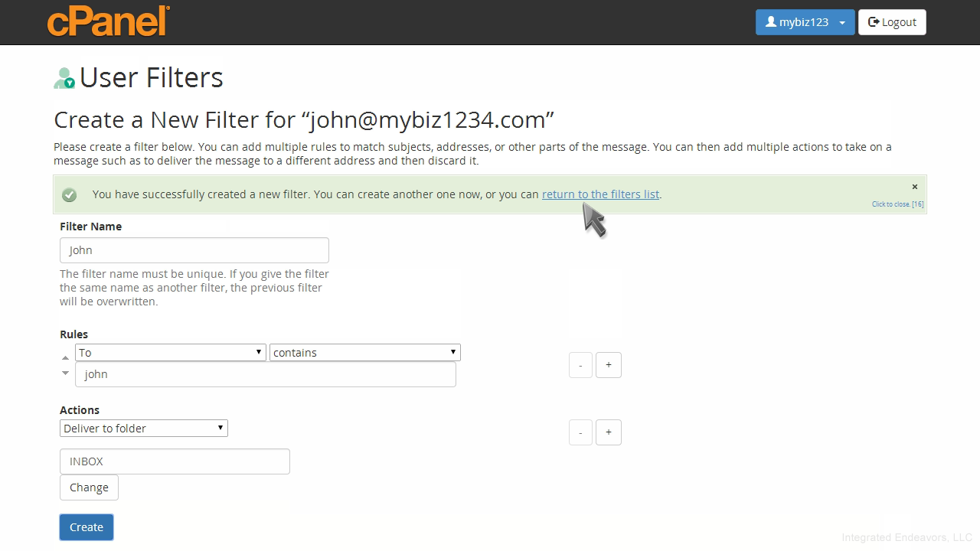Click the Filter Name input field
Screen dimensions: 980x551
(x=194, y=250)
